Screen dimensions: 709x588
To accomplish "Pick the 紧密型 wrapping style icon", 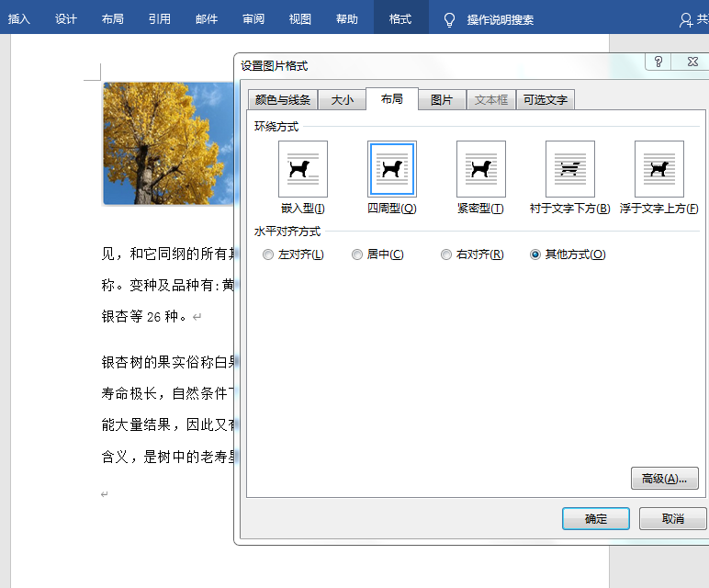I will [481, 169].
